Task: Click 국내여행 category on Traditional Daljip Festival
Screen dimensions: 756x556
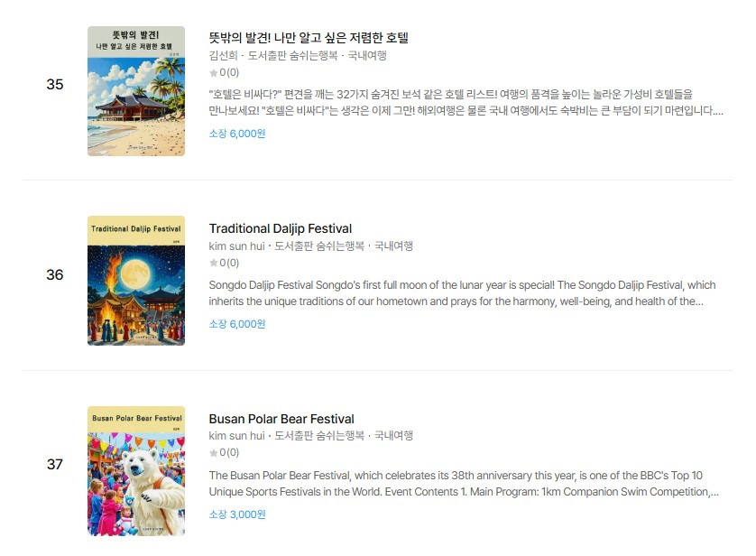Action: tap(394, 246)
